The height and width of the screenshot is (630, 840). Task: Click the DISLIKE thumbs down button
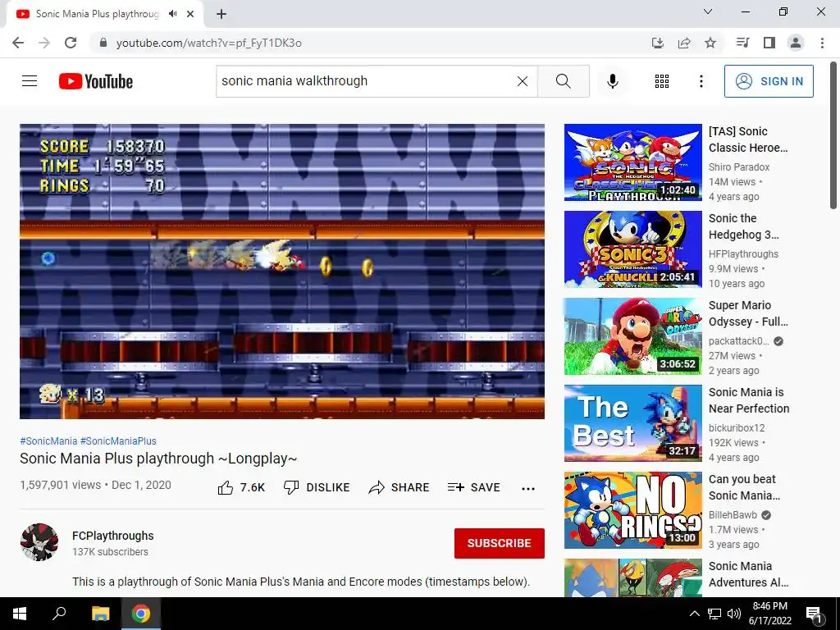pyautogui.click(x=317, y=487)
